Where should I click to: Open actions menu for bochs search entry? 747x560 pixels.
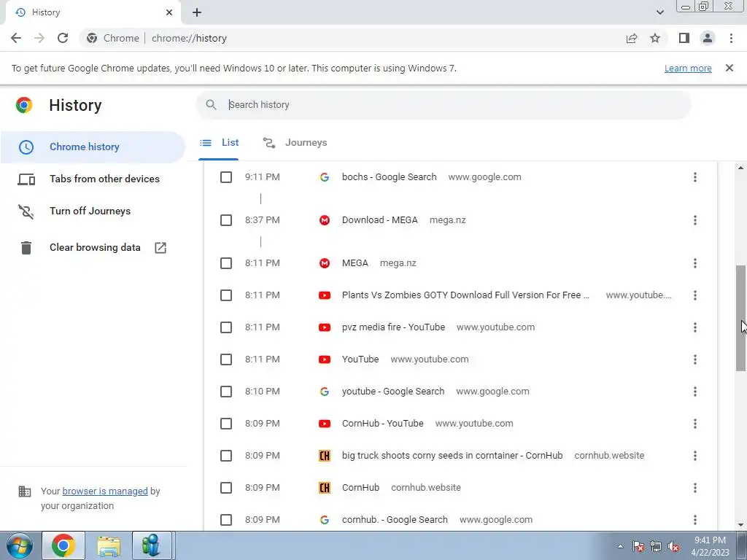[694, 177]
